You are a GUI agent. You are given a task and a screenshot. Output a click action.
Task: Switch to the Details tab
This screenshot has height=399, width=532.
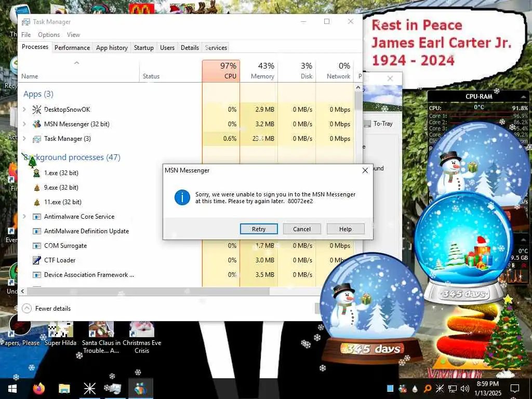click(190, 48)
